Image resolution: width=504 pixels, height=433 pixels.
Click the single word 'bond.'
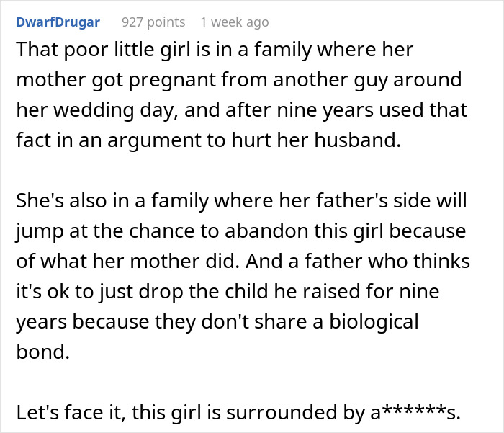pos(42,352)
